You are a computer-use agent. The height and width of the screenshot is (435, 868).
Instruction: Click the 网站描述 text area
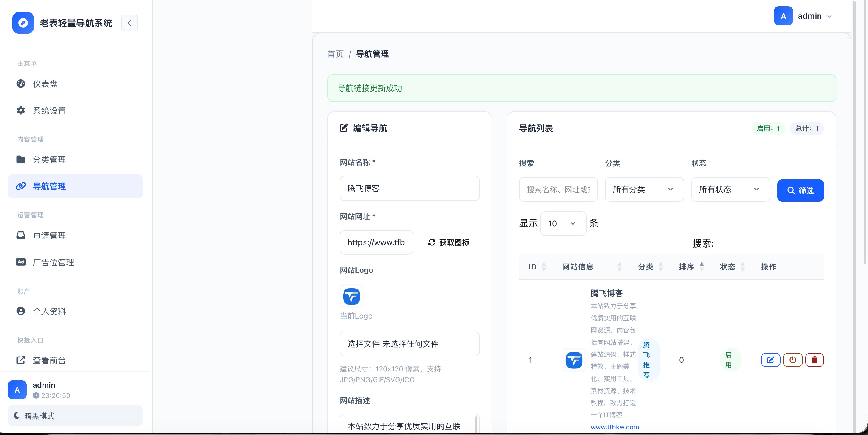click(409, 424)
